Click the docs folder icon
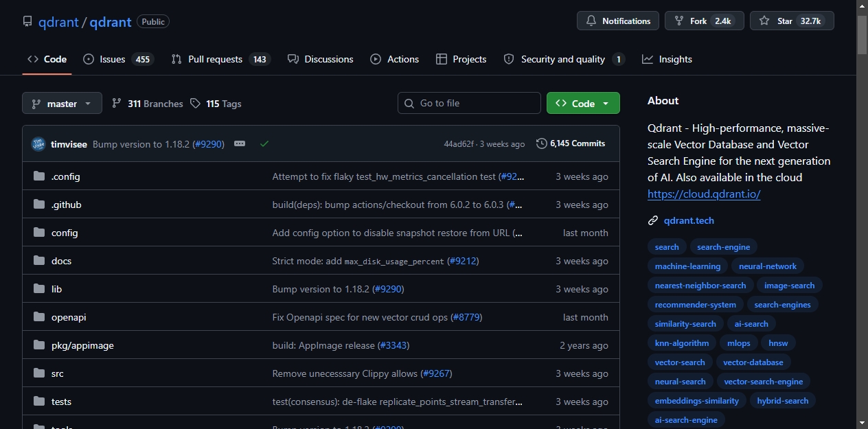Viewport: 868px width, 429px height. [39, 261]
